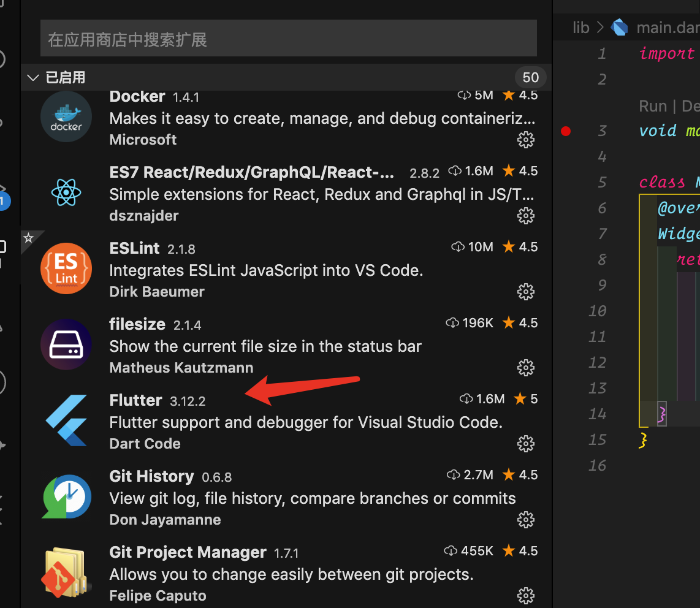Click the ESLint version 2.1.8 label

click(181, 249)
